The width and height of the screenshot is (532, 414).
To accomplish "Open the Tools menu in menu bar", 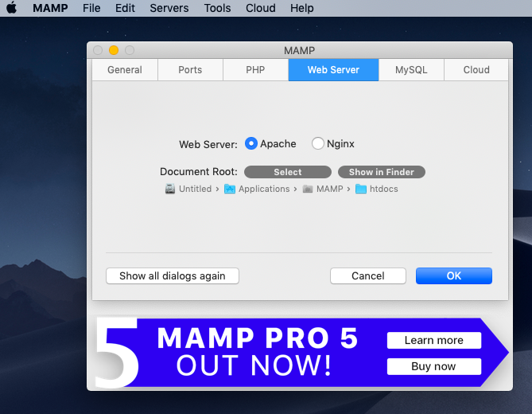I will [216, 8].
